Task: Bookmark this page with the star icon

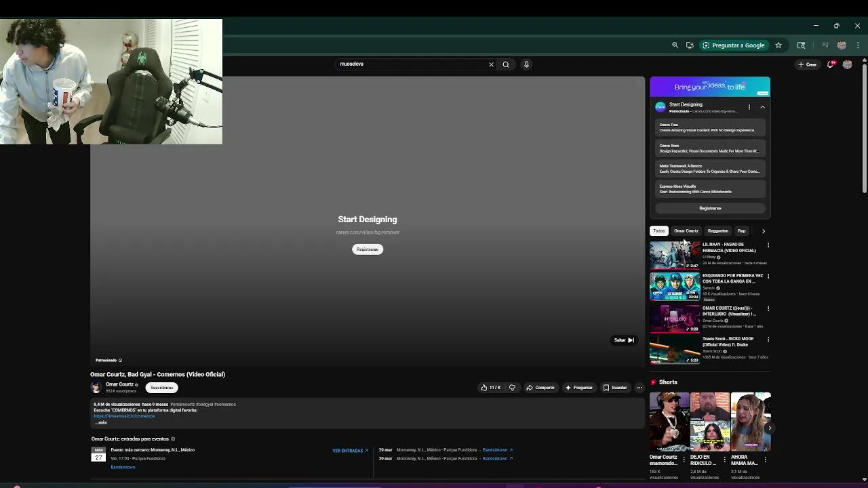Action: pyautogui.click(x=778, y=45)
